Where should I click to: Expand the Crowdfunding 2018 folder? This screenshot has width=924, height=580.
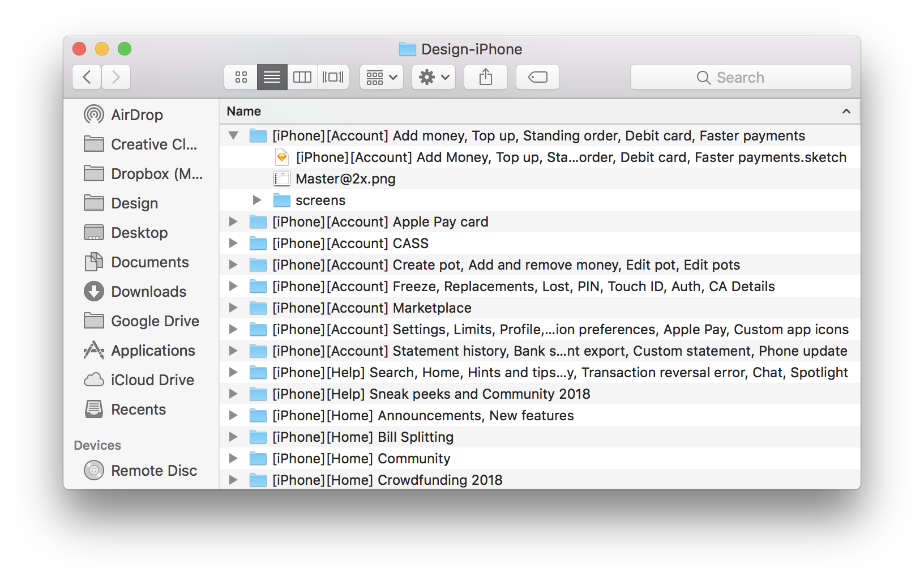(x=233, y=480)
